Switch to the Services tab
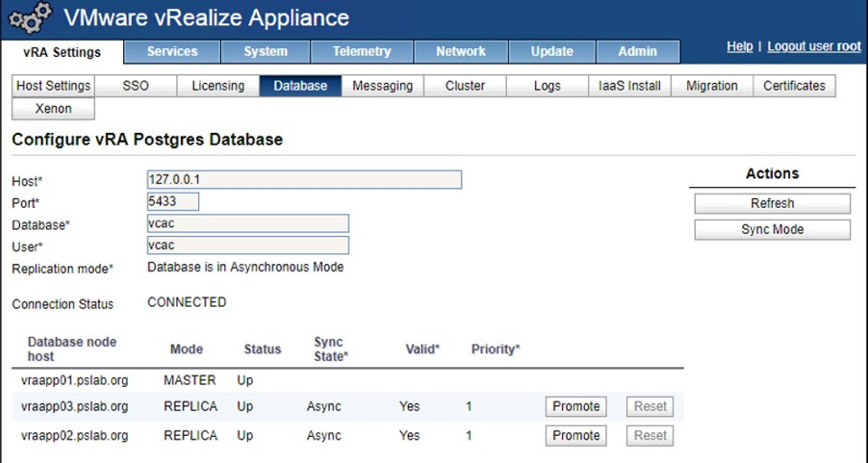Image resolution: width=868 pixels, height=463 pixels. coord(172,52)
